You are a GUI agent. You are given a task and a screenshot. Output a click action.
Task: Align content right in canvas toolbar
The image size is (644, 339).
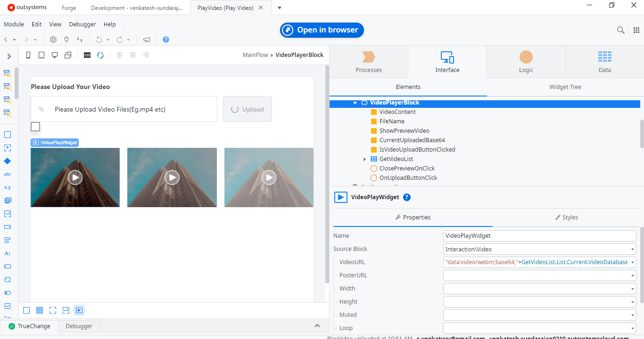(x=146, y=55)
